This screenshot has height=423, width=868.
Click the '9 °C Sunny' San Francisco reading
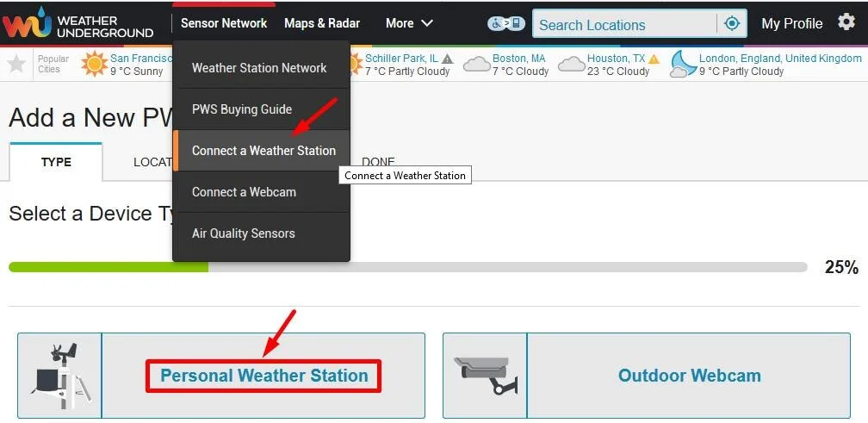[137, 72]
